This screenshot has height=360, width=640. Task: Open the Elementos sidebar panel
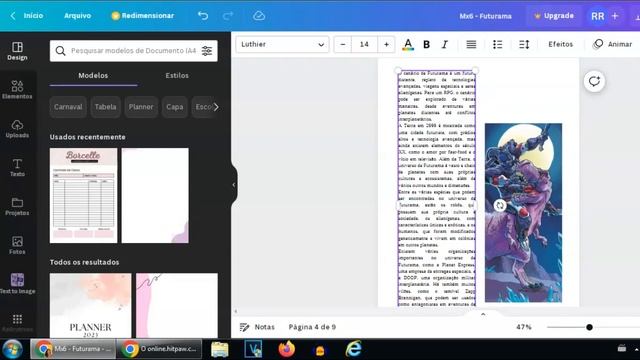coord(17,90)
